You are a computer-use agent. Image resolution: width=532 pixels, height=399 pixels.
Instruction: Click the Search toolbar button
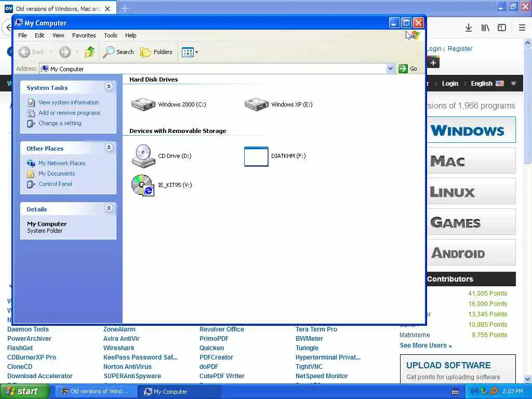pos(118,52)
